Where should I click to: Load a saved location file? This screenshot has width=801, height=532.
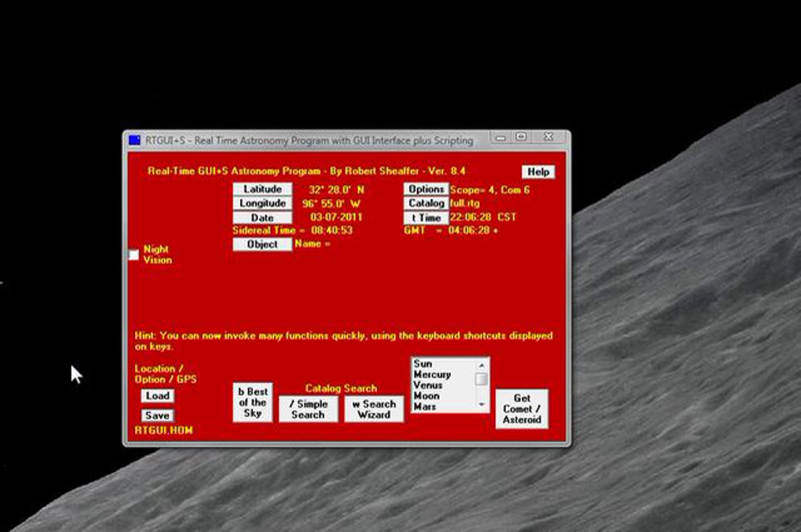pyautogui.click(x=158, y=396)
